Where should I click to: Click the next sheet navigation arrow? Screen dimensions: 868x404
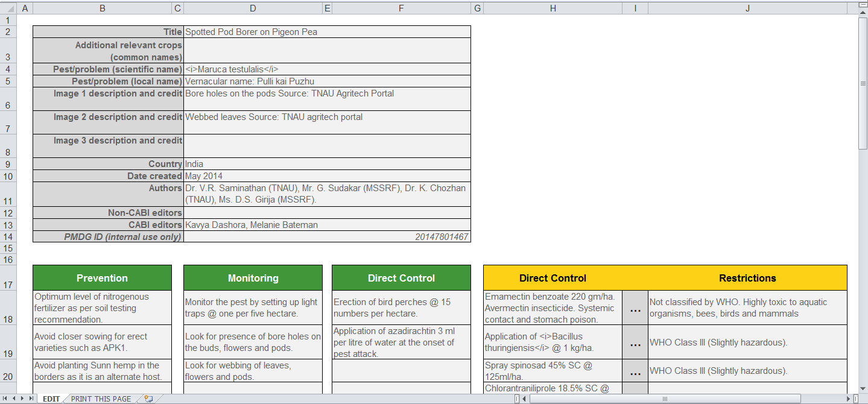[23, 399]
